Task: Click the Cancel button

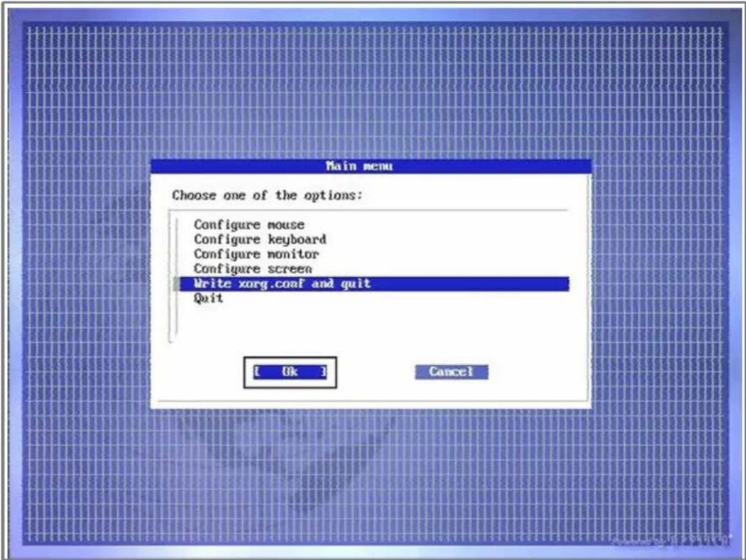Action: tap(451, 372)
